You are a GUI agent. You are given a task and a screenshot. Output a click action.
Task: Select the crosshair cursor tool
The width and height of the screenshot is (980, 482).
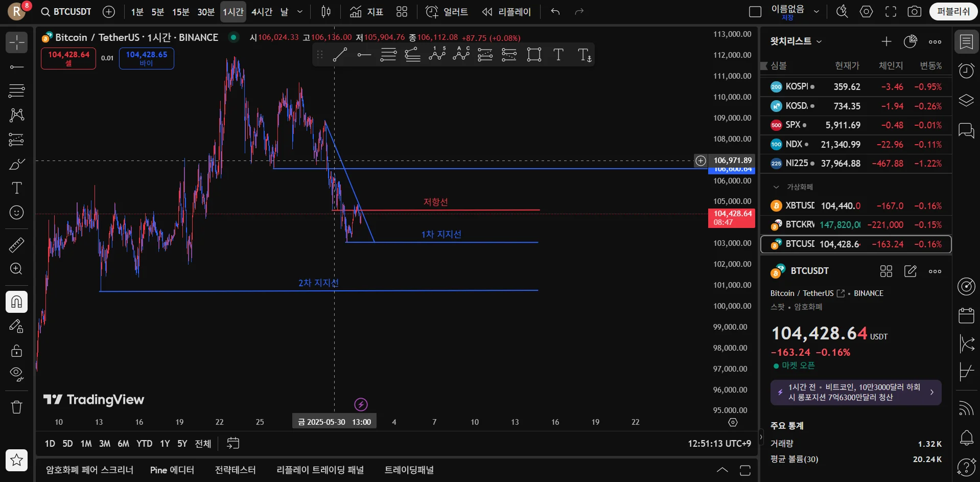[17, 42]
